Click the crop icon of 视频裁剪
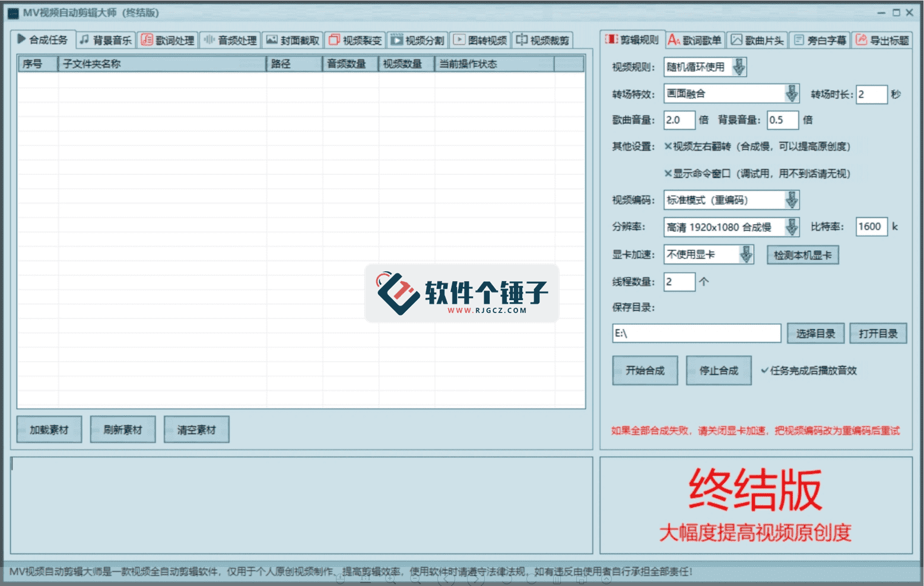 pos(522,40)
